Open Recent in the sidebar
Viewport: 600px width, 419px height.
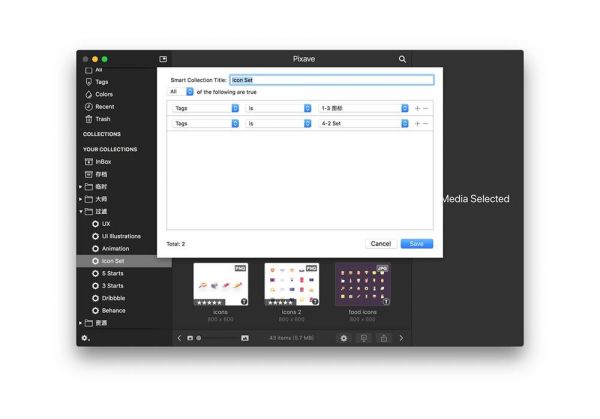pyautogui.click(x=104, y=106)
